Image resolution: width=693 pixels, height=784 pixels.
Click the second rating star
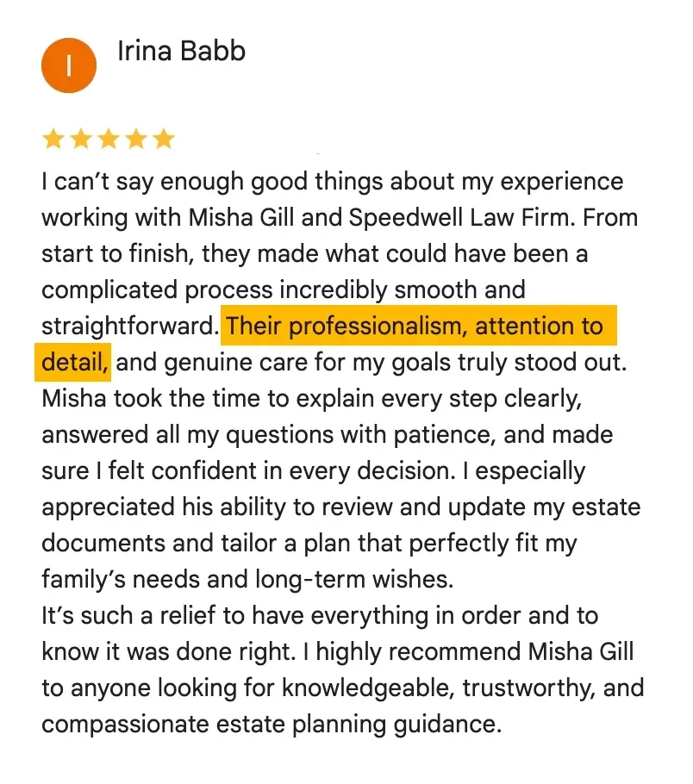[81, 139]
